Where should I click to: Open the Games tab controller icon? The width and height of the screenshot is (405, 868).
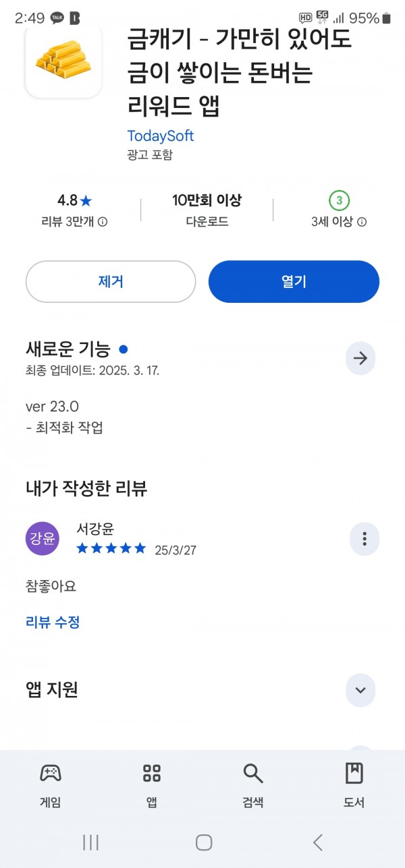[51, 773]
